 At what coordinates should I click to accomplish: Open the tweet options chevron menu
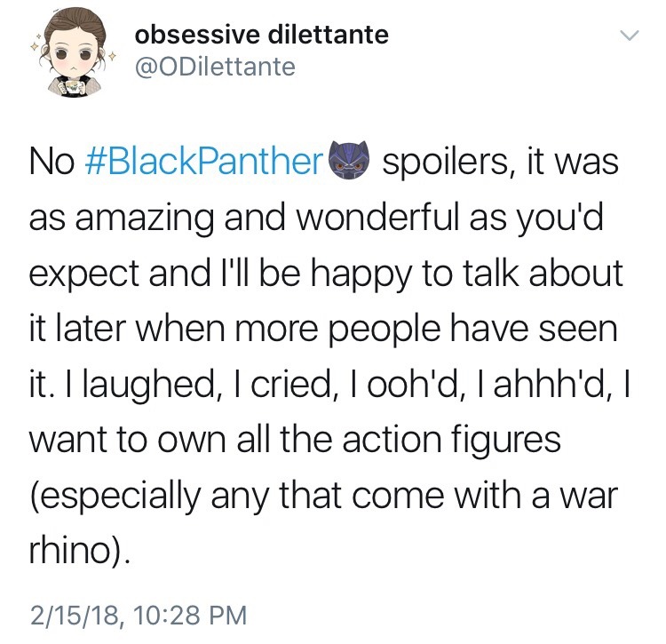click(629, 36)
